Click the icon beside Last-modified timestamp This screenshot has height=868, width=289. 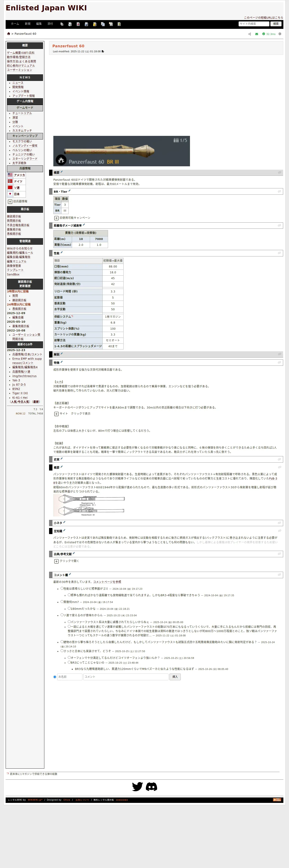(103, 52)
